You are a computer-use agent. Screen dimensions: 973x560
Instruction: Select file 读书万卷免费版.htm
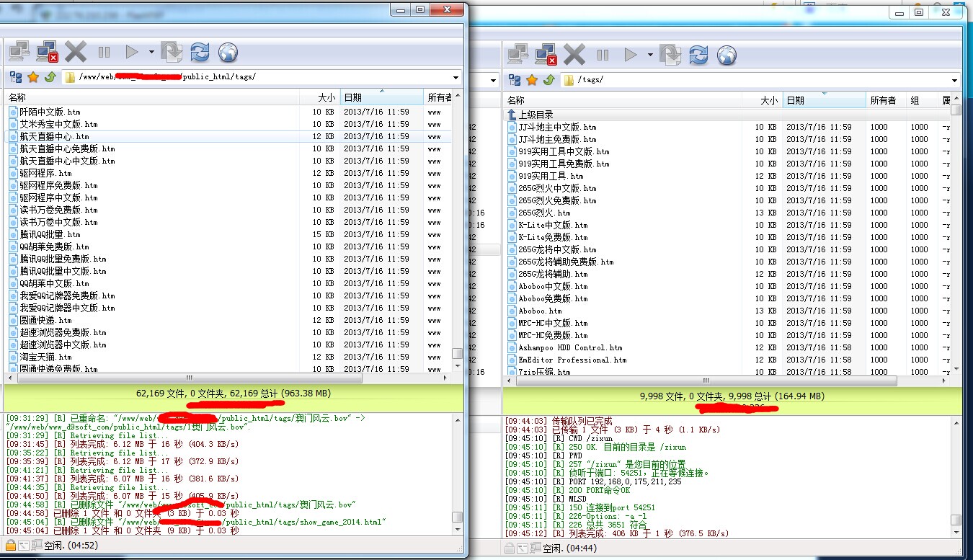pyautogui.click(x=228, y=210)
